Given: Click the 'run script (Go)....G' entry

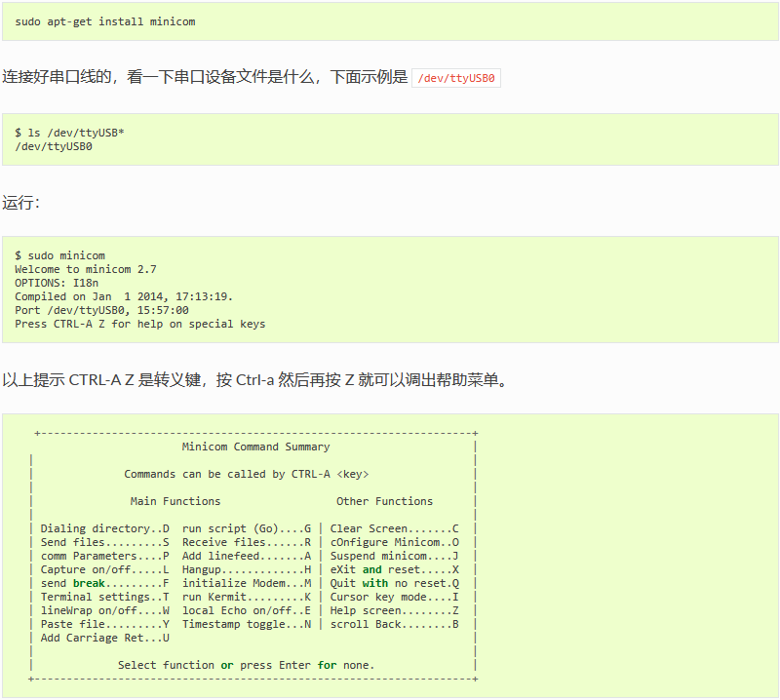Looking at the screenshot, I should pyautogui.click(x=247, y=528).
